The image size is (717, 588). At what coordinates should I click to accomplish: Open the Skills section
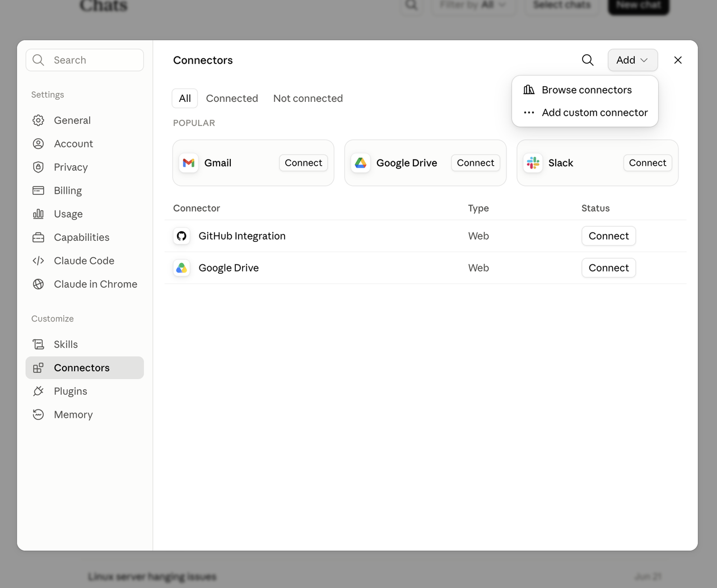tap(85, 344)
